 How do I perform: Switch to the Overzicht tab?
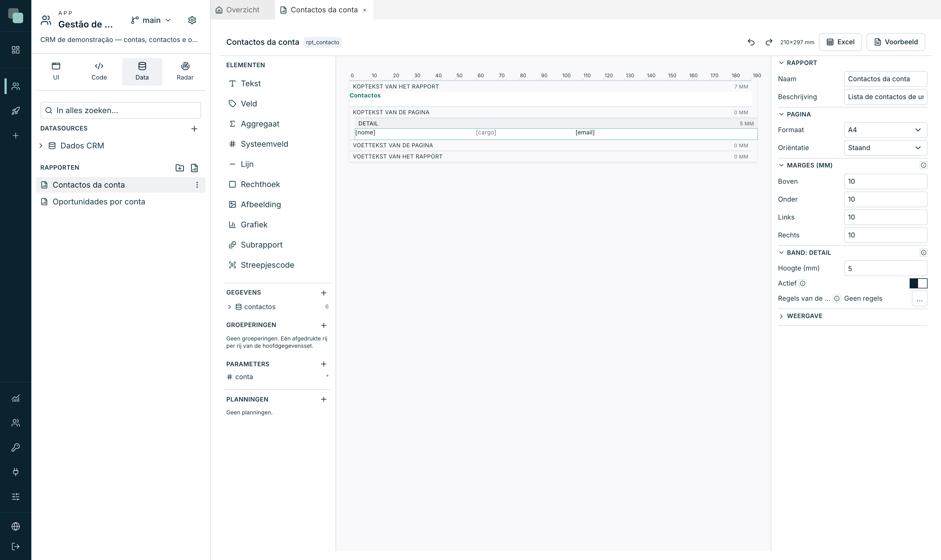243,10
